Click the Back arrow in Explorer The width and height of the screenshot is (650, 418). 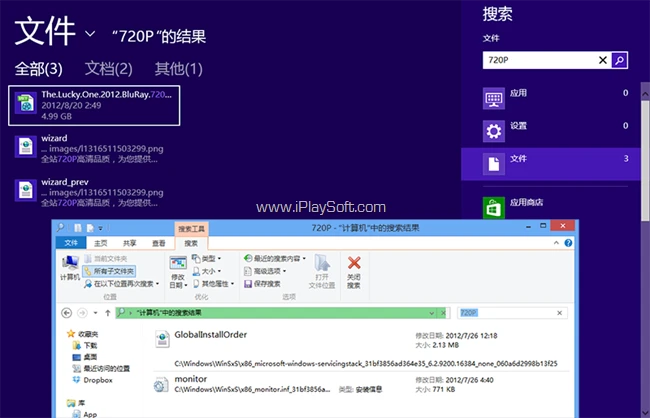66,313
